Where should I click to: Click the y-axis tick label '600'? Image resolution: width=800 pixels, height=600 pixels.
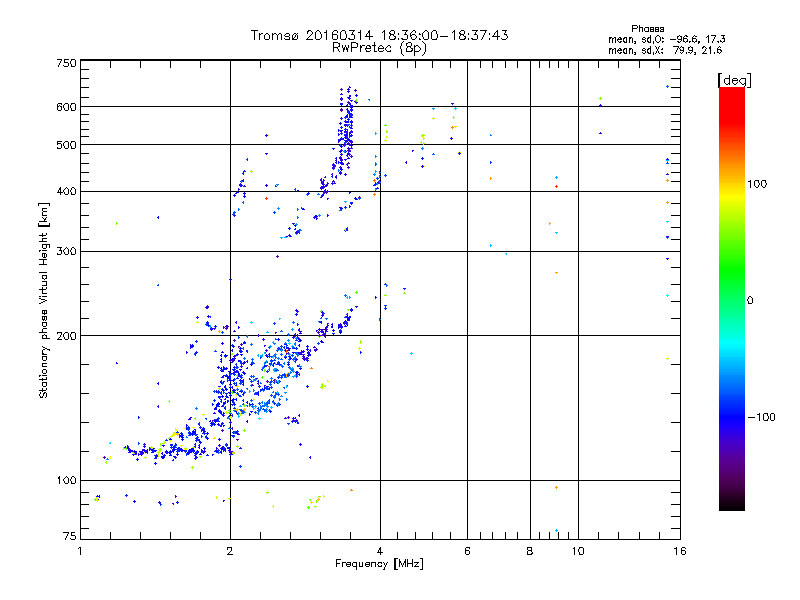66,107
